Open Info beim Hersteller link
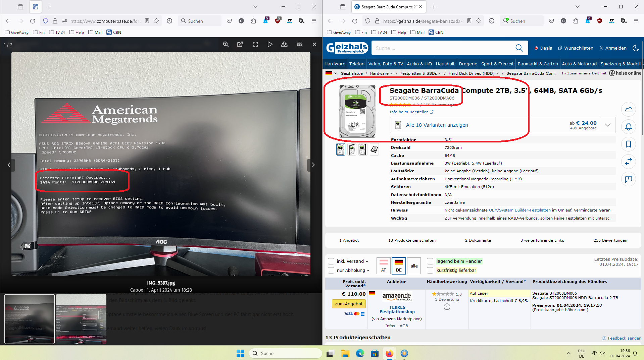Screen dimensions: 644x360 [x=411, y=112]
